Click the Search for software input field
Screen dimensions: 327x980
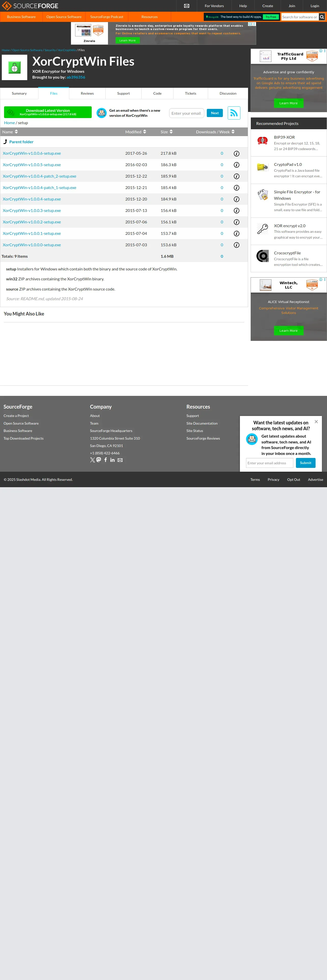(300, 17)
